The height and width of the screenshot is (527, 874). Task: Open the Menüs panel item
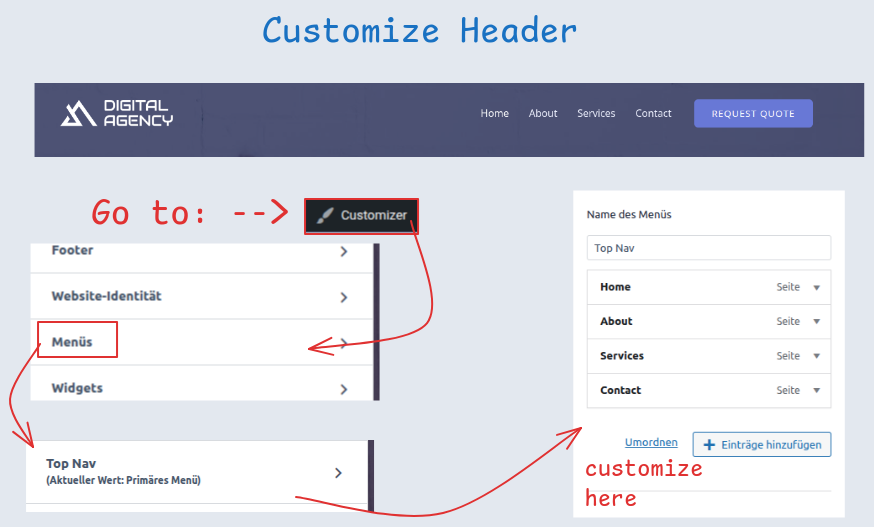[73, 342]
